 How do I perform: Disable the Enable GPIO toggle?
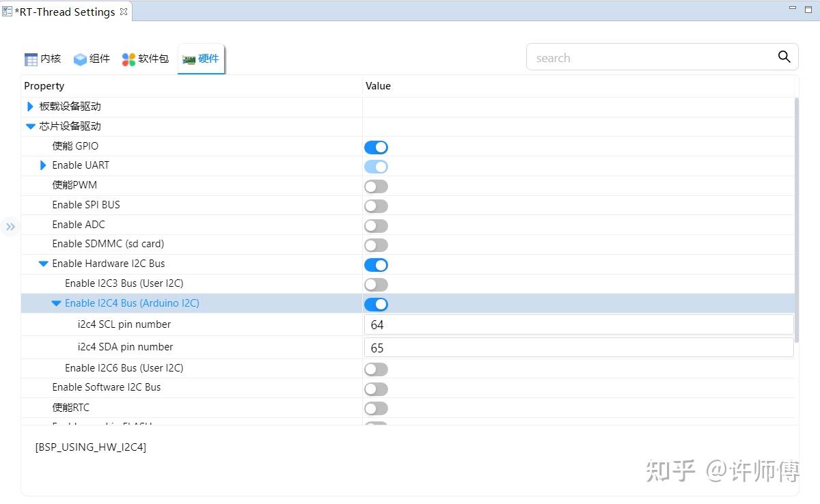point(376,147)
